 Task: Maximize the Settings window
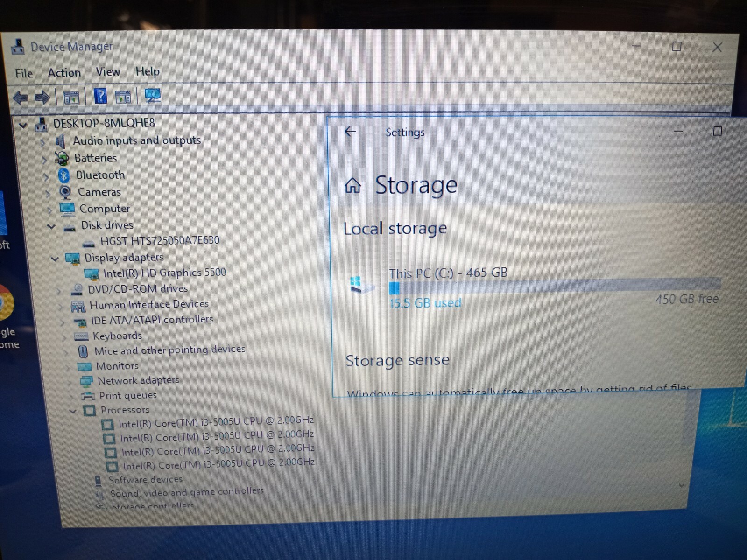click(718, 131)
